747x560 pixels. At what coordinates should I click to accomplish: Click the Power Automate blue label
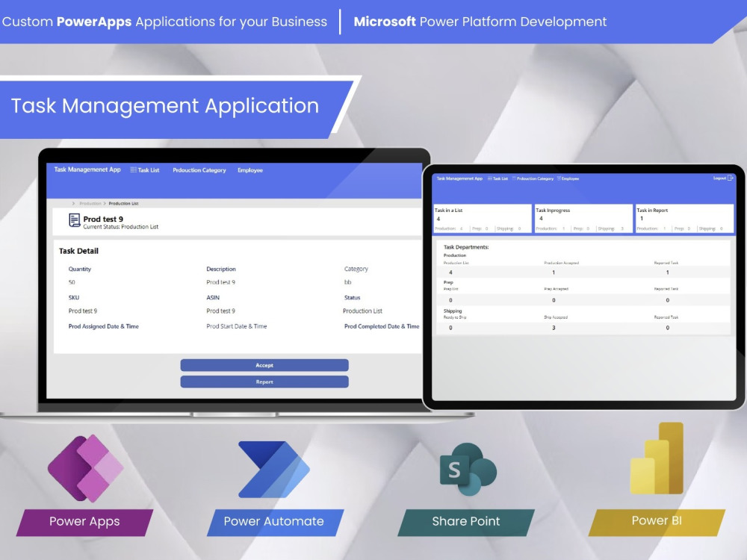pyautogui.click(x=275, y=521)
